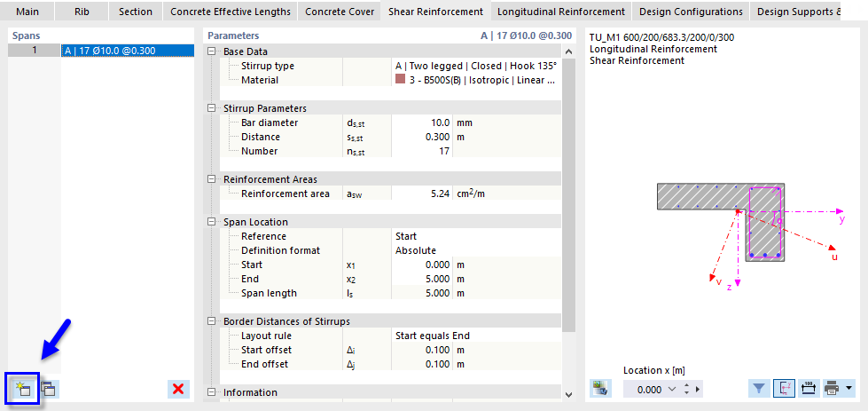Click the copy span icon

(48, 389)
